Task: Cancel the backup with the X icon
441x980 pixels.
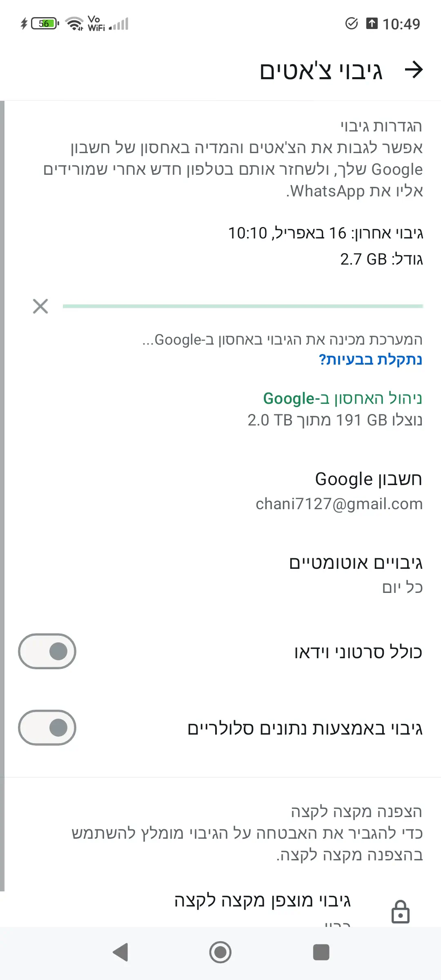Action: coord(40,306)
